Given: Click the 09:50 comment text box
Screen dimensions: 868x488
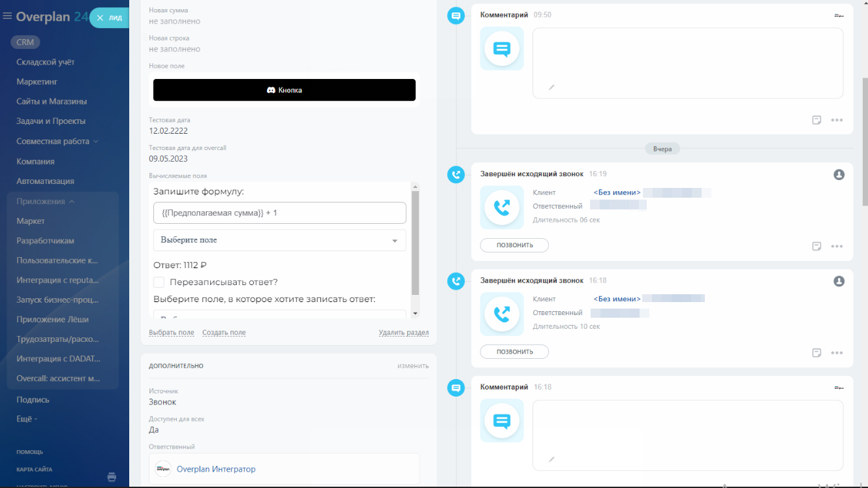Looking at the screenshot, I should tap(688, 63).
